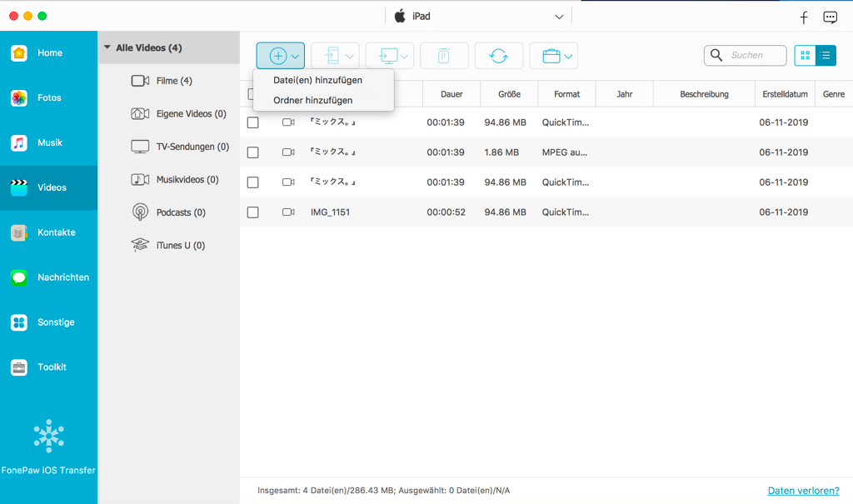
Task: Expand export to computer dropdown arrow
Action: click(404, 56)
